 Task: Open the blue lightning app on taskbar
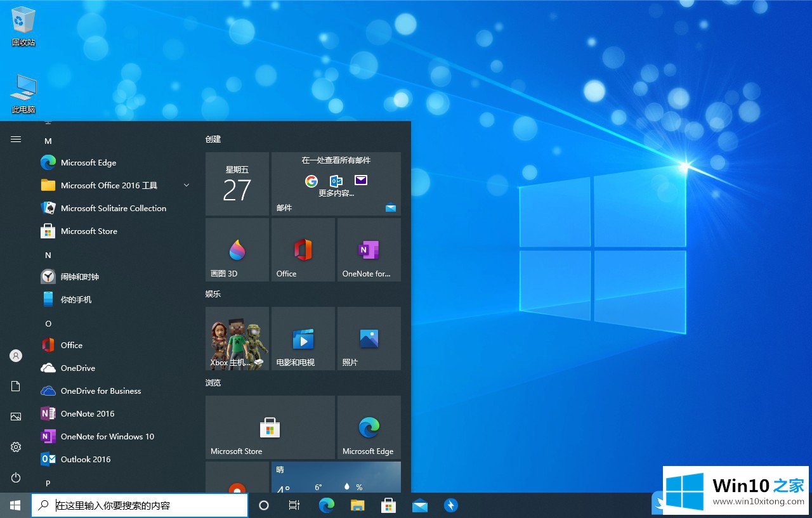tap(450, 505)
